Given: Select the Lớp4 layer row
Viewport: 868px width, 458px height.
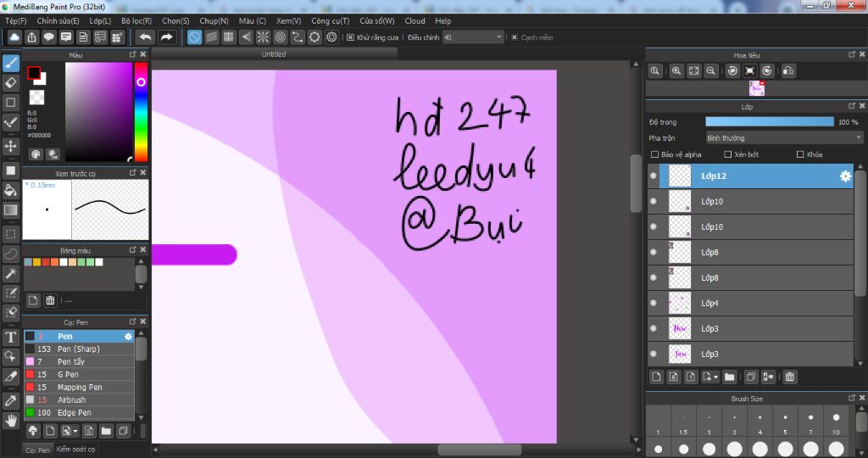Looking at the screenshot, I should point(750,303).
